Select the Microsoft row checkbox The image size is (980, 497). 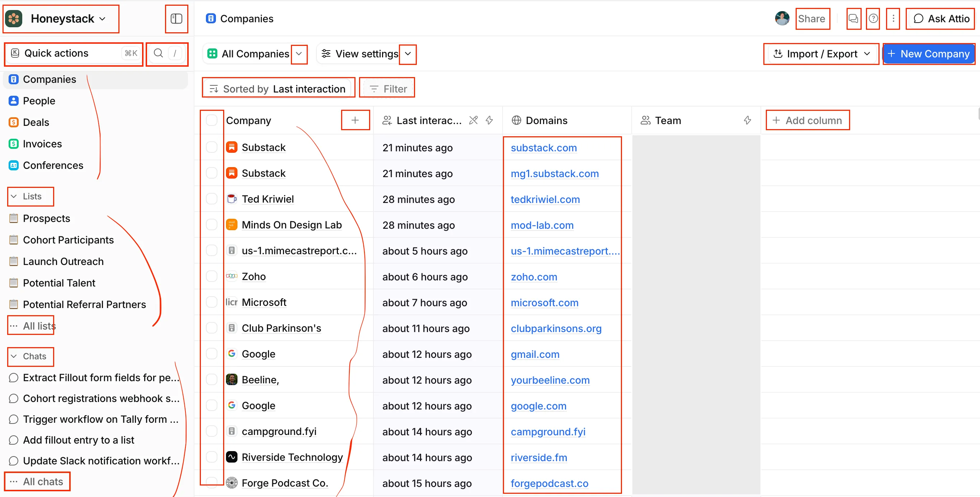212,302
